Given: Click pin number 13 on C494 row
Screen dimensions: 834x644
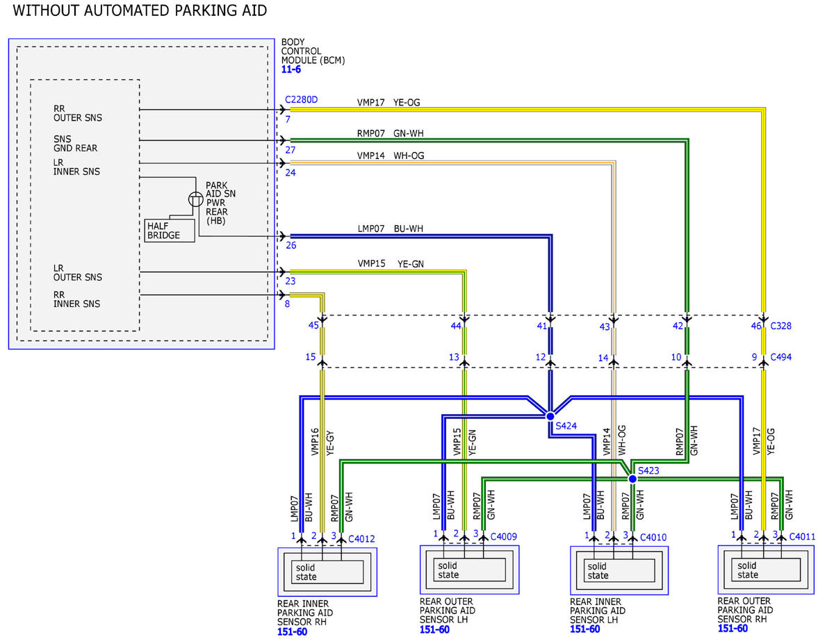Looking at the screenshot, I should click(x=455, y=357).
